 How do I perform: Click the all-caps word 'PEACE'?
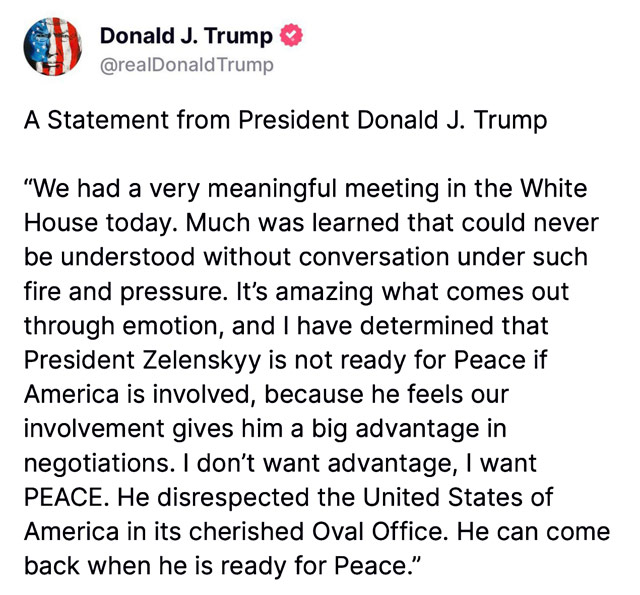[64, 497]
